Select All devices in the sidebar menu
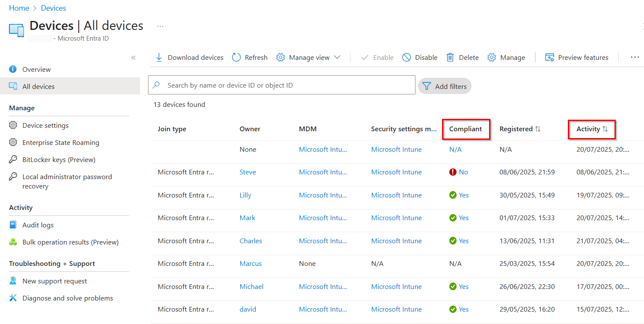The image size is (644, 324). [x=39, y=86]
